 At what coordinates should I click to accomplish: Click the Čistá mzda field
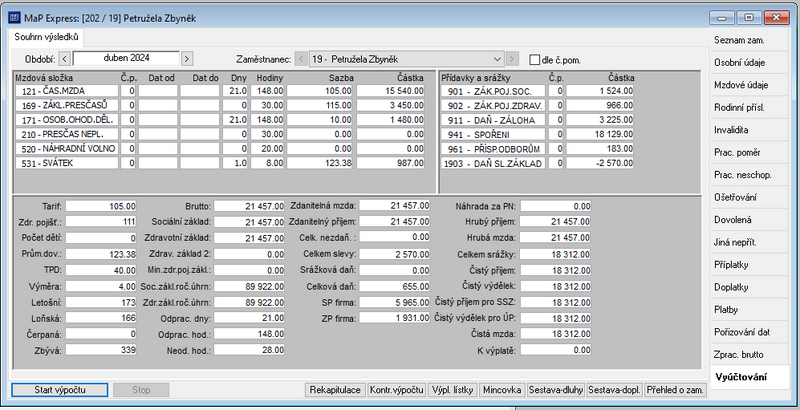pos(556,334)
